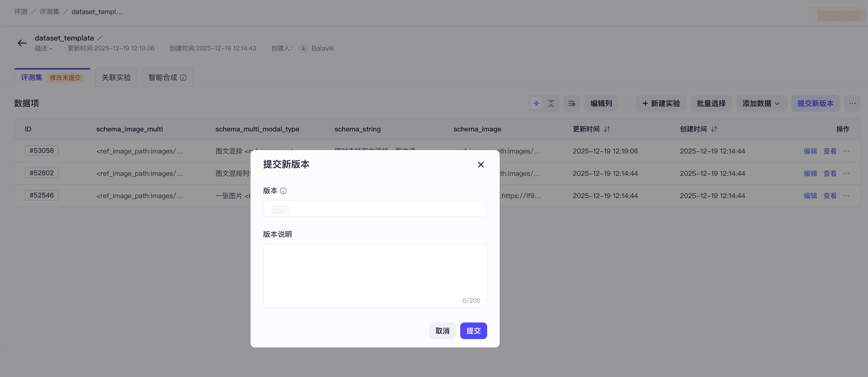Click the info icon beside 智能合成

click(183, 78)
